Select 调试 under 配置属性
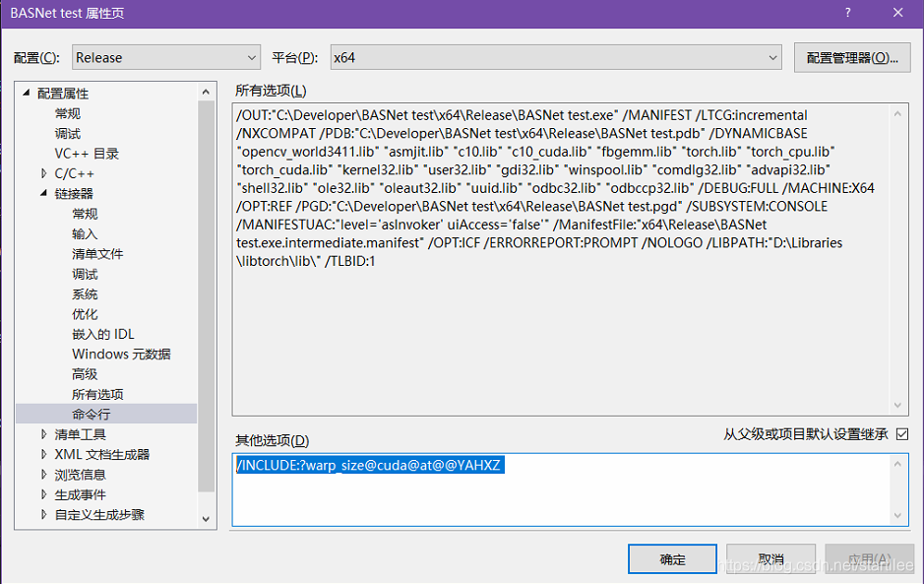The width and height of the screenshot is (924, 584). (x=68, y=133)
